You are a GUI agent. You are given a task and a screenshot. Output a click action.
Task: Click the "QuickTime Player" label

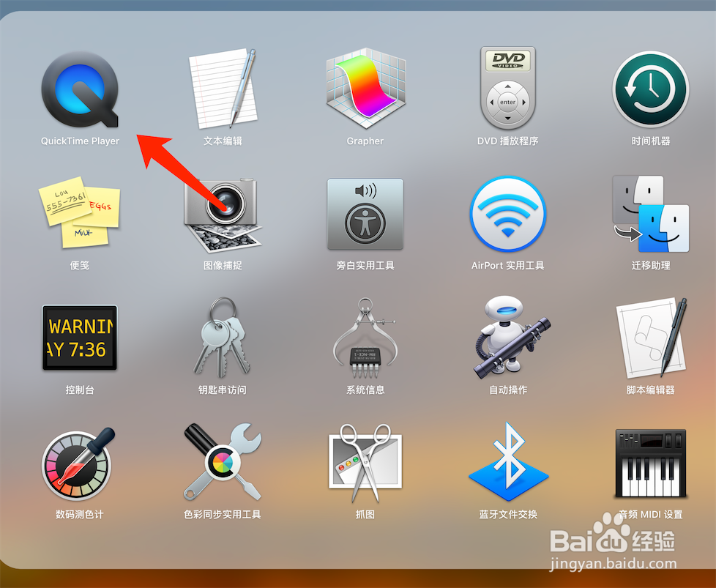[x=80, y=141]
